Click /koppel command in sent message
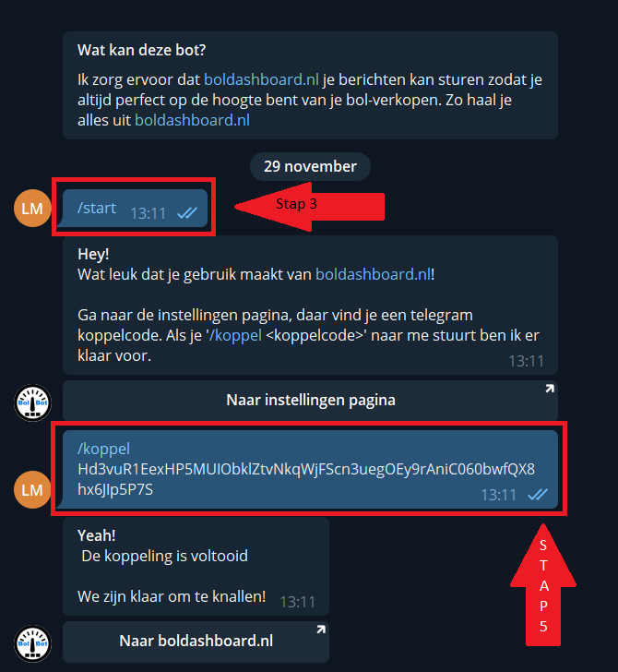The width and height of the screenshot is (618, 672). (x=103, y=449)
